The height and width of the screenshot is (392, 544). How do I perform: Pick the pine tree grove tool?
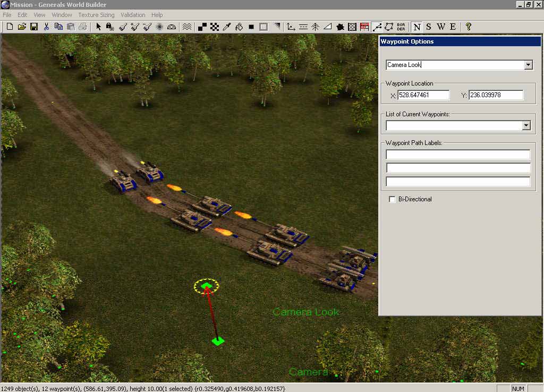tap(316, 27)
